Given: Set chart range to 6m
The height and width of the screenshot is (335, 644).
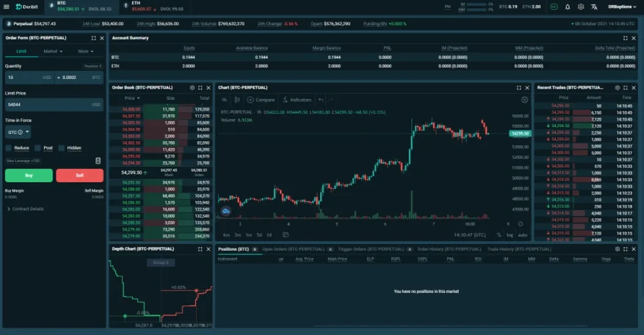Looking at the screenshot, I should tap(227, 235).
